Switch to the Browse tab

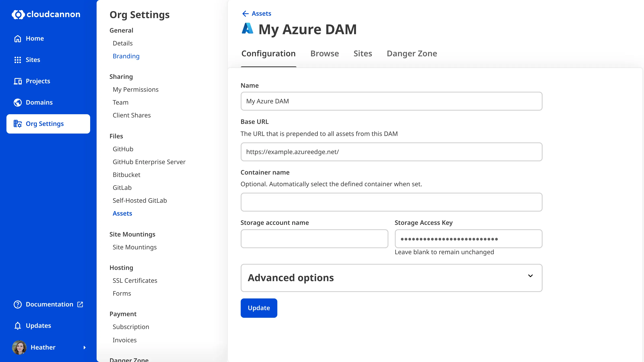[x=324, y=53]
